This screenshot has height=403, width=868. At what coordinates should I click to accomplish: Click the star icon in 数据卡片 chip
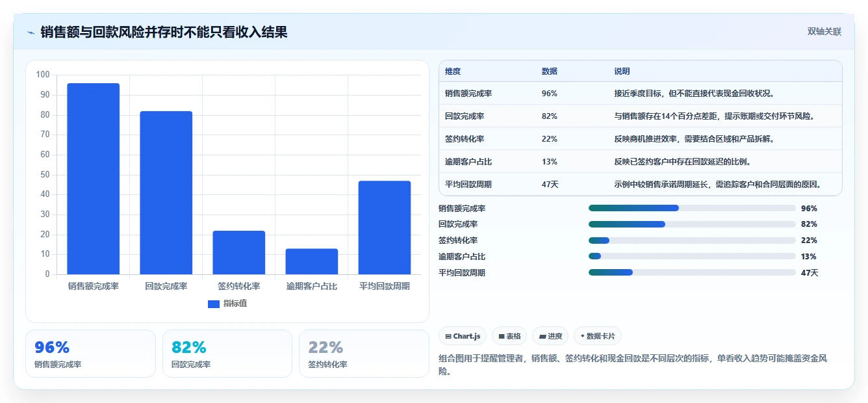point(582,336)
